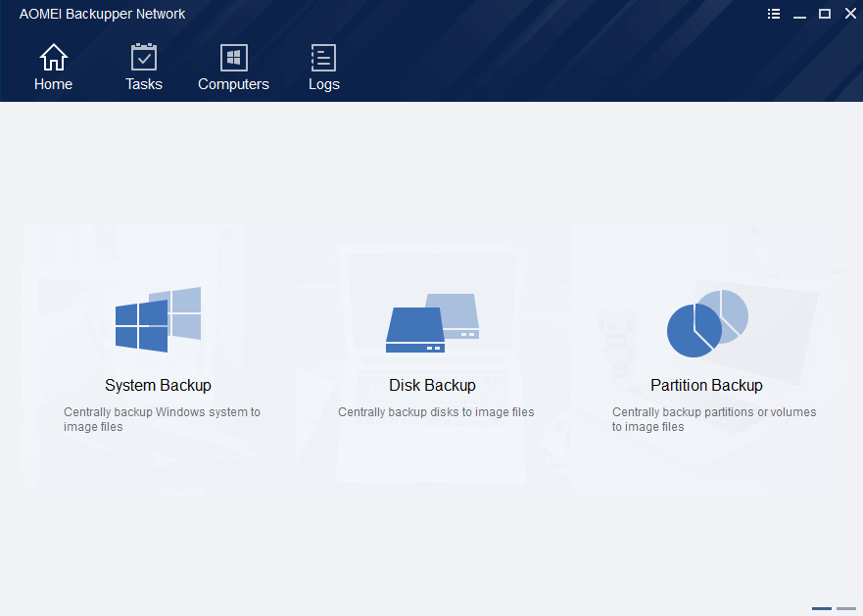Click the System Backup Windows logo icon

point(158,319)
